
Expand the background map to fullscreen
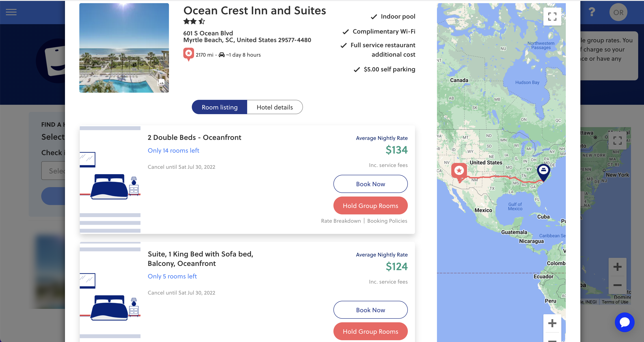(617, 141)
